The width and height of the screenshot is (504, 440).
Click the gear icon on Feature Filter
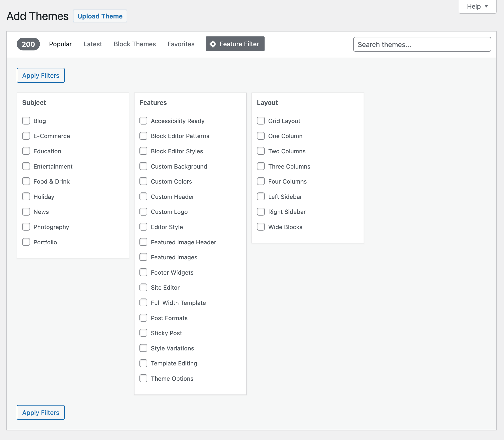[213, 44]
